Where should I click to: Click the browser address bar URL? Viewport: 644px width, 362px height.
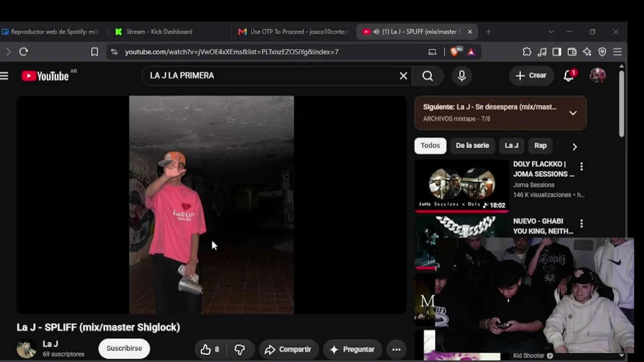click(x=231, y=52)
